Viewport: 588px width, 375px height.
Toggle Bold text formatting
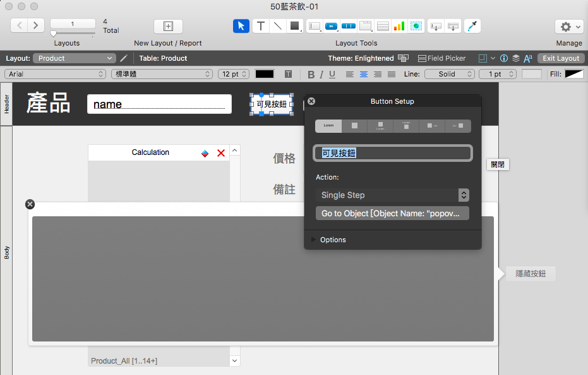311,75
